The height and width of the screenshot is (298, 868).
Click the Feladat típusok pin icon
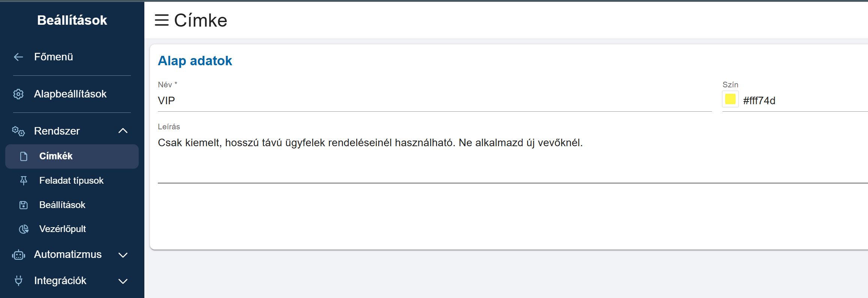24,181
